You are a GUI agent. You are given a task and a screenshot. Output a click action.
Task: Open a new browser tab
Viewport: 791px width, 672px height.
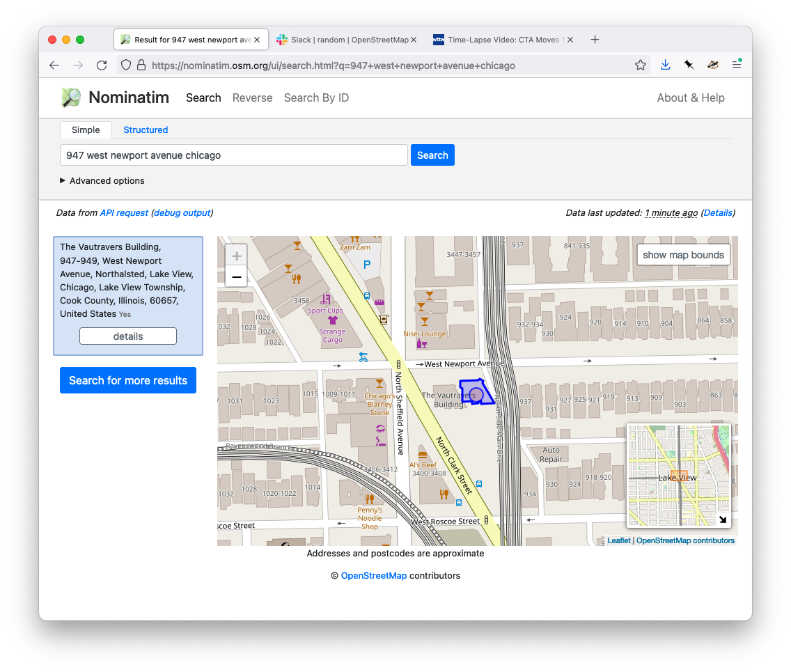[x=595, y=40]
